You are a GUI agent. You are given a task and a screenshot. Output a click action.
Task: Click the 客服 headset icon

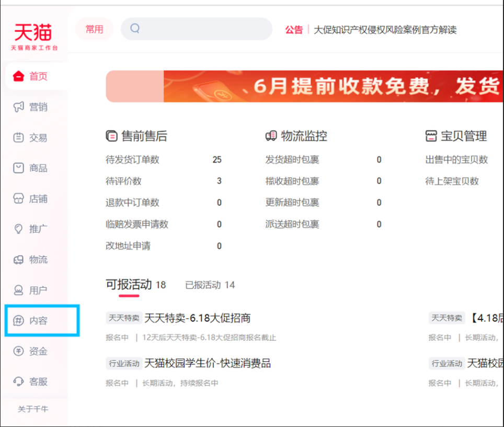(x=18, y=382)
